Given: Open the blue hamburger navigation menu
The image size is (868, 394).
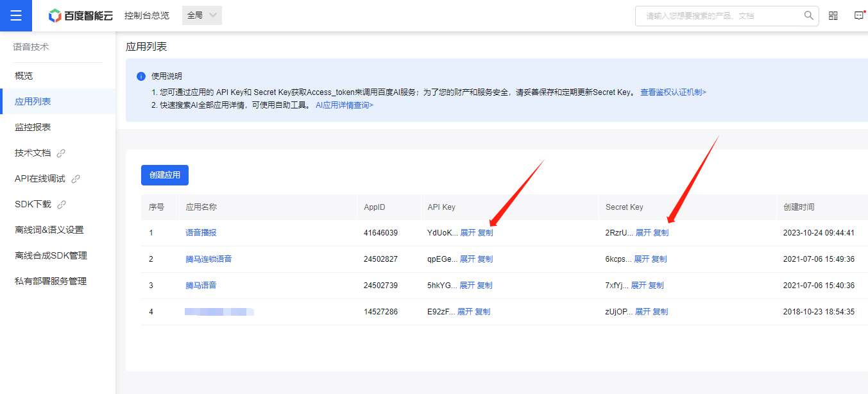Looking at the screenshot, I should 16,15.
